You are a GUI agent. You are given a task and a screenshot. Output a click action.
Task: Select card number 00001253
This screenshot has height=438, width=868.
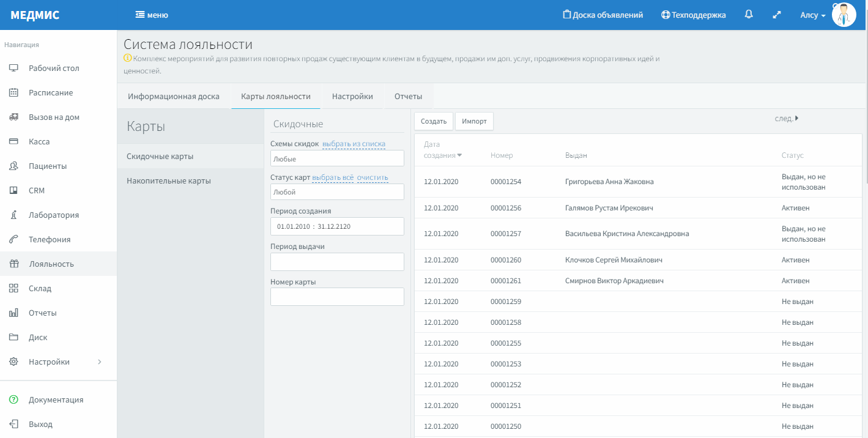(506, 364)
